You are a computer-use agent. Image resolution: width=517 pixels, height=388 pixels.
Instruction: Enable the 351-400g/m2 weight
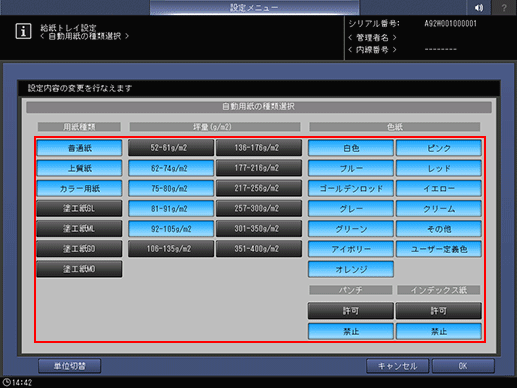click(x=259, y=249)
